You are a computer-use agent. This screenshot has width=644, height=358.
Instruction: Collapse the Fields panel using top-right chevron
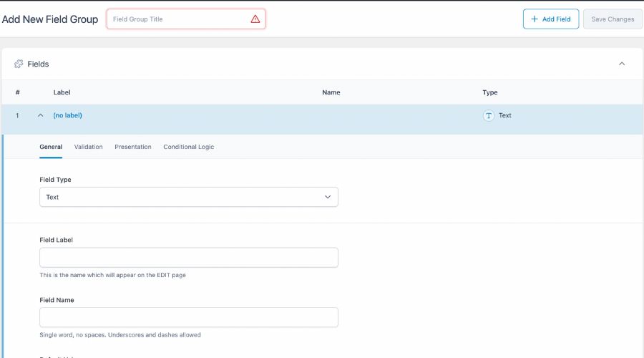(x=621, y=64)
